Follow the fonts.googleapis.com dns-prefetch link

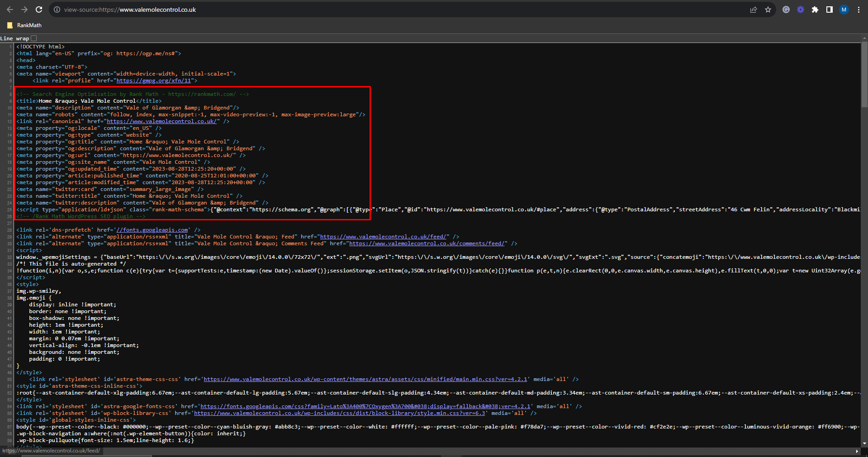click(x=152, y=230)
